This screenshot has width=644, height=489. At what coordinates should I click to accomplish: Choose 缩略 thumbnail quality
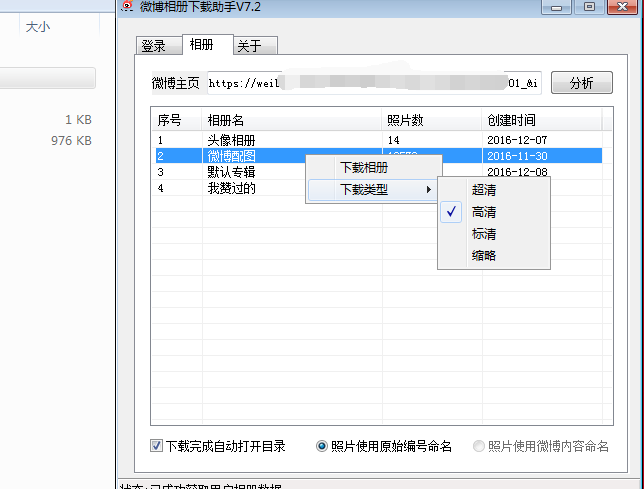pyautogui.click(x=484, y=256)
